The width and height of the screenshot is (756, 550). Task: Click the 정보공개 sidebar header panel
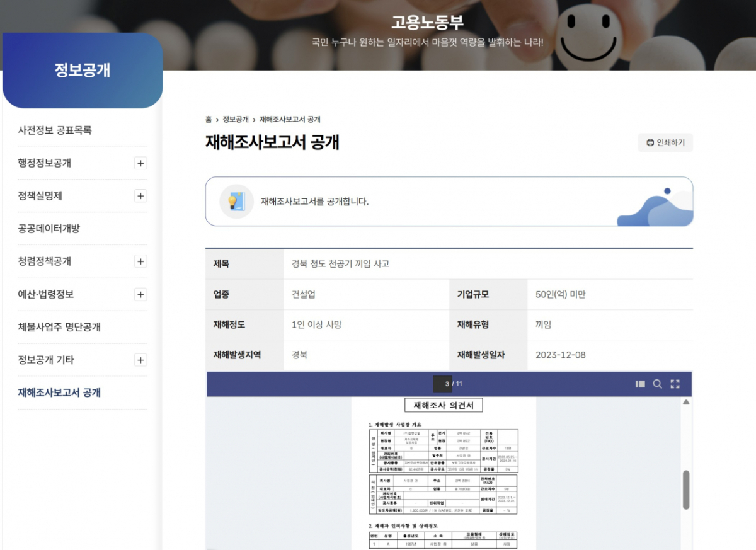83,71
